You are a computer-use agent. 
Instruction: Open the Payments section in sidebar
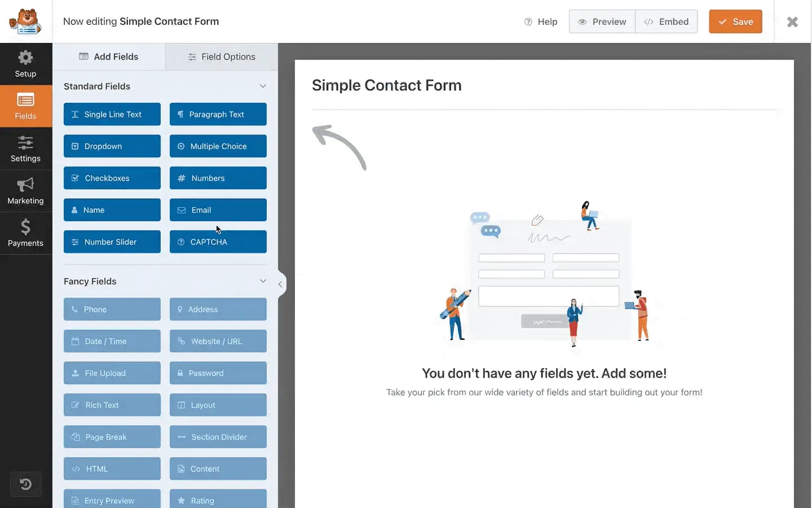[26, 233]
